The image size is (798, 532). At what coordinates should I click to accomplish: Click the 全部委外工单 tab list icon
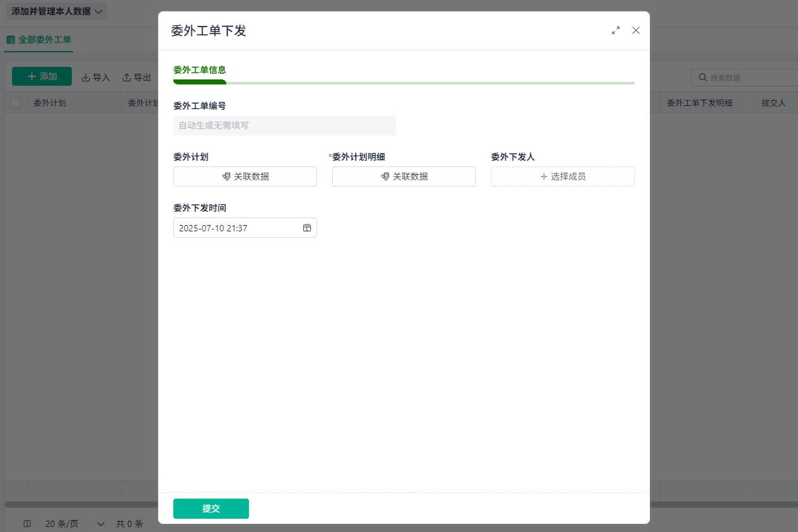click(10, 40)
